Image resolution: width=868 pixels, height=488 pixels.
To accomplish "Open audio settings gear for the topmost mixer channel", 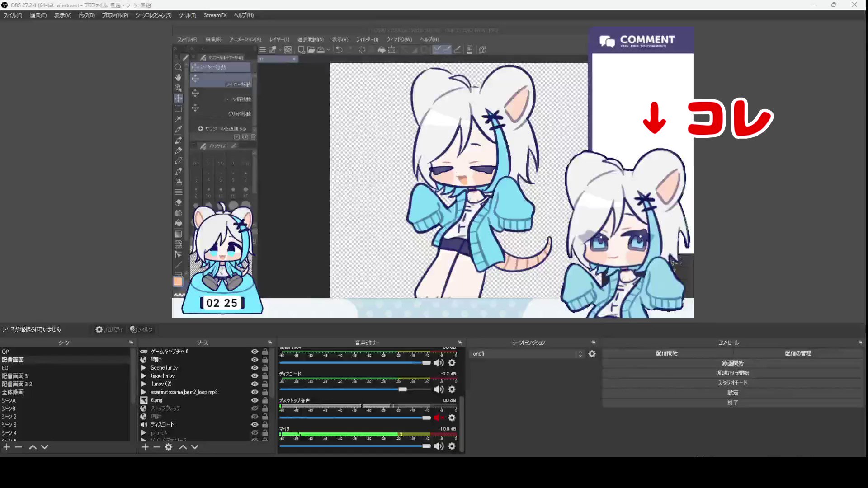I will click(x=452, y=363).
